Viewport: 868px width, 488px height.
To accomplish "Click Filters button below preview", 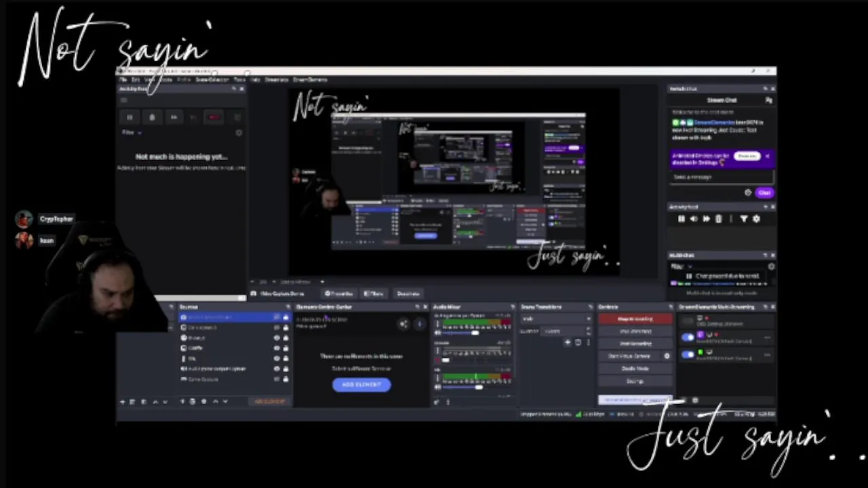I will click(374, 293).
